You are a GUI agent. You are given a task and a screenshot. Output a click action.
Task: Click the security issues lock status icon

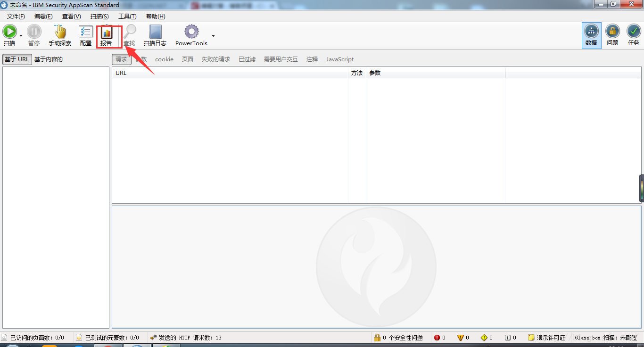(377, 338)
